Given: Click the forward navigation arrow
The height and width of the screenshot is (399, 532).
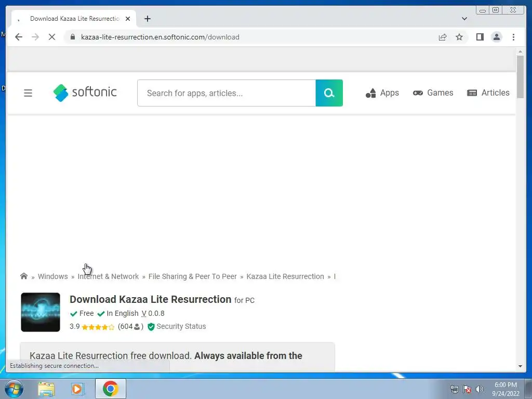Looking at the screenshot, I should [x=35, y=37].
